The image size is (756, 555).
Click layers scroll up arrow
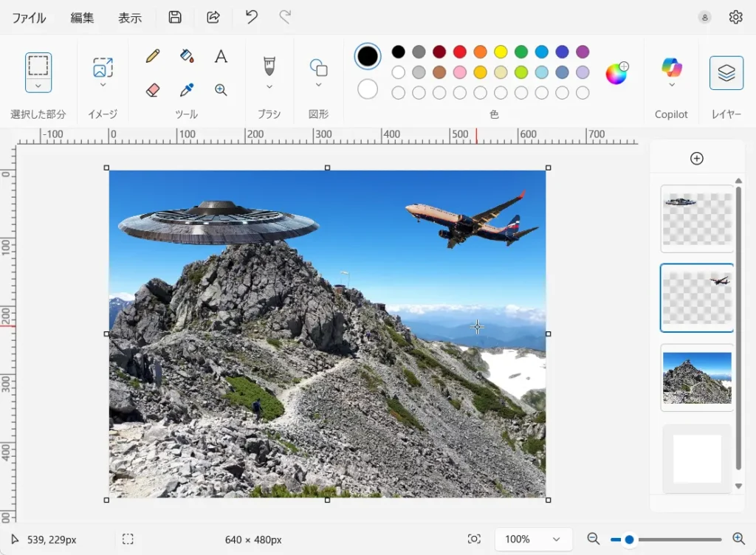click(x=738, y=181)
